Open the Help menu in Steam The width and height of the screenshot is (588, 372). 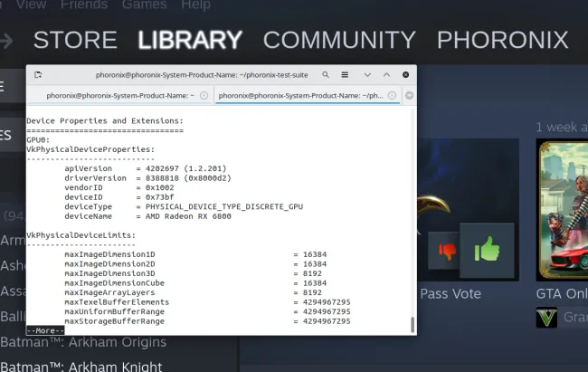pyautogui.click(x=195, y=5)
